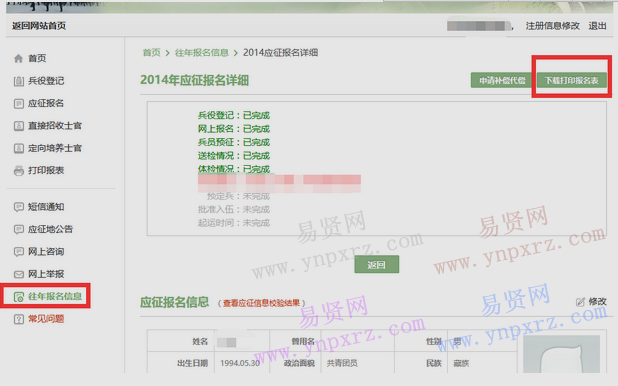Image resolution: width=618 pixels, height=386 pixels.
Task: Open the 查看应征信息校验结果 link
Action: [261, 303]
